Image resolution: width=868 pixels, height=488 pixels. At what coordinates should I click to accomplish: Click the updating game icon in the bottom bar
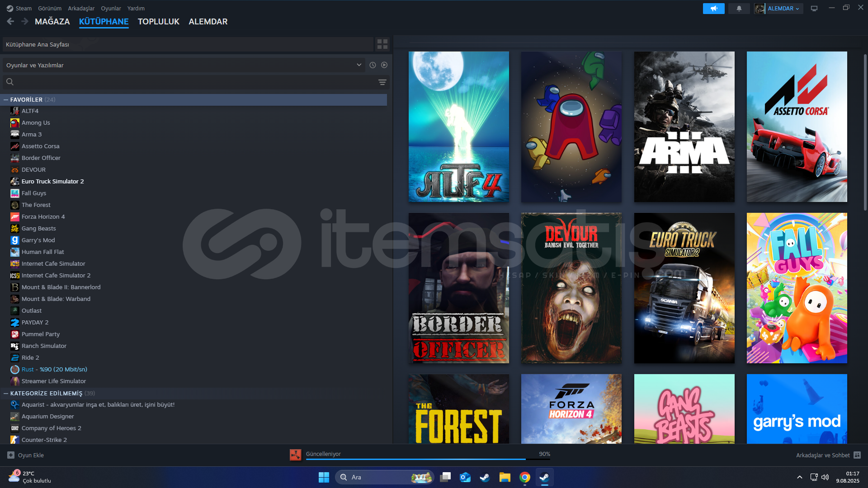(x=296, y=455)
